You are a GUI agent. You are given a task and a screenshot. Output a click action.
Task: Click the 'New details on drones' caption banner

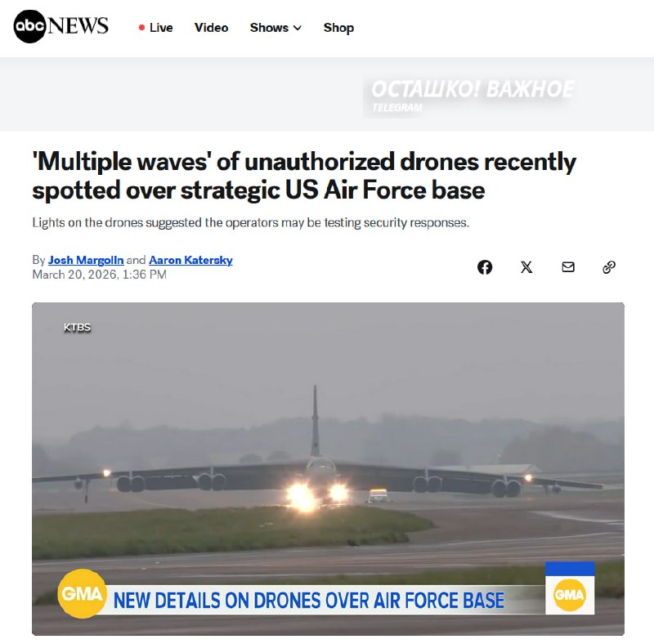309,600
